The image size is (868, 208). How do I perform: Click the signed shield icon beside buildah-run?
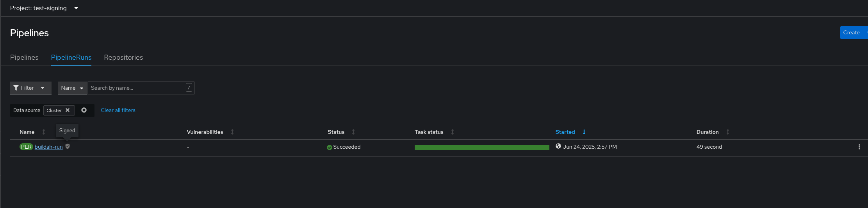coord(68,146)
